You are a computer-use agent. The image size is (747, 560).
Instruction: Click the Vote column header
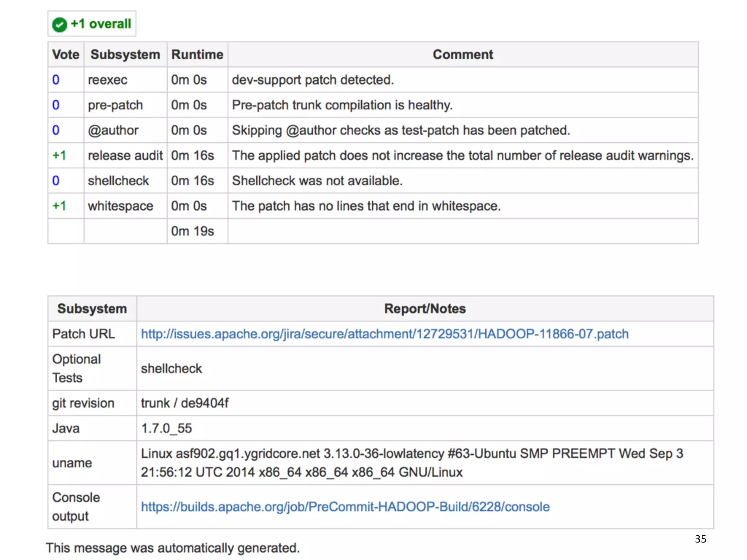coord(66,55)
